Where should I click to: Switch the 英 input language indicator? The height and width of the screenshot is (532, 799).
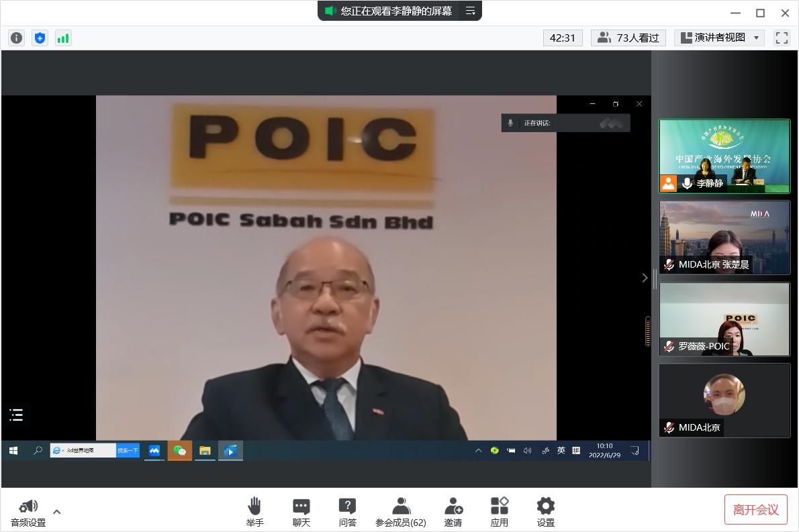561,451
